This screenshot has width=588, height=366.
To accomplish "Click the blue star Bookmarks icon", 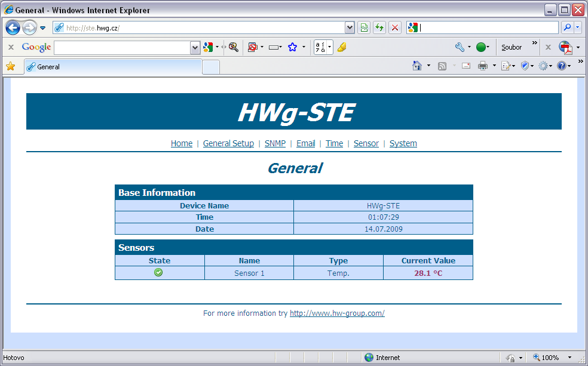I will [292, 47].
